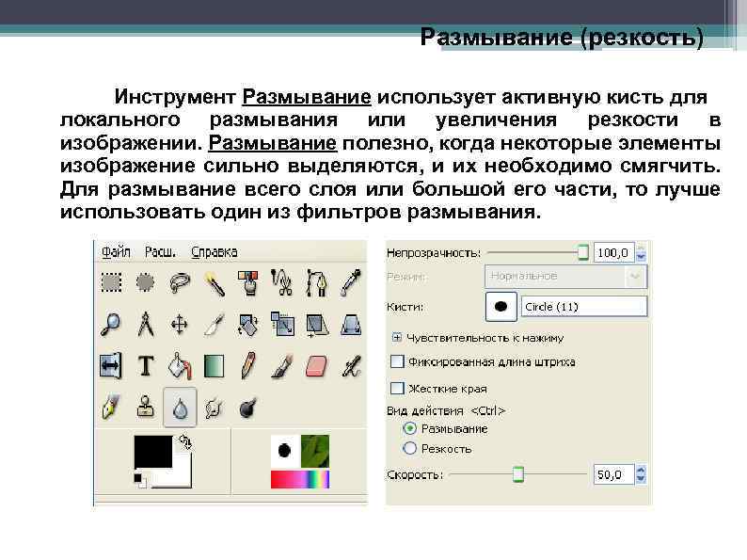Select the Free Select lasso tool
Image resolution: width=747 pixels, height=560 pixels.
click(x=180, y=282)
